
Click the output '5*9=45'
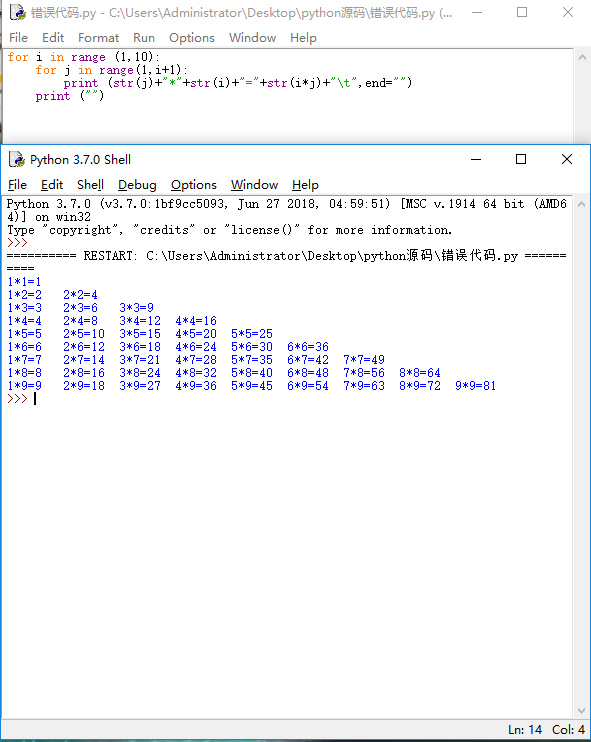(252, 386)
